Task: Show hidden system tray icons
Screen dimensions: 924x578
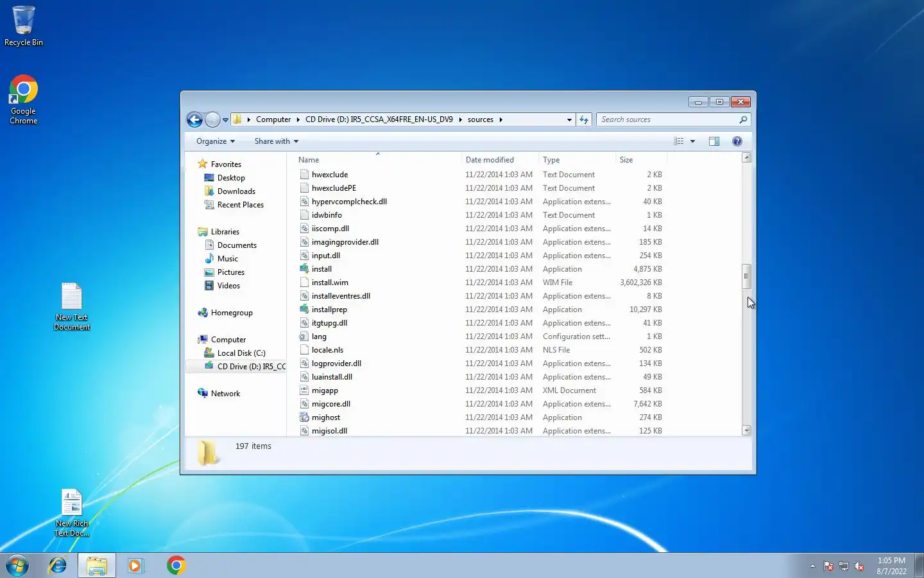Action: point(812,566)
